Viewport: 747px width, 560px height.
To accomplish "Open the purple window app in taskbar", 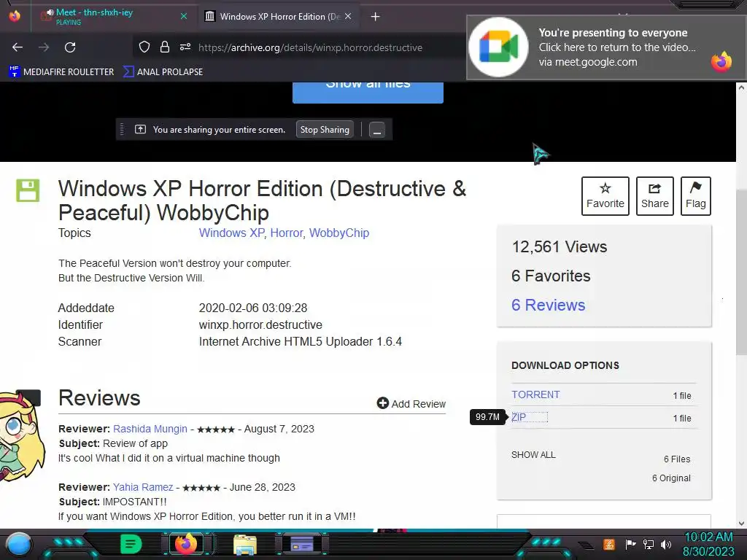I will pyautogui.click(x=302, y=544).
